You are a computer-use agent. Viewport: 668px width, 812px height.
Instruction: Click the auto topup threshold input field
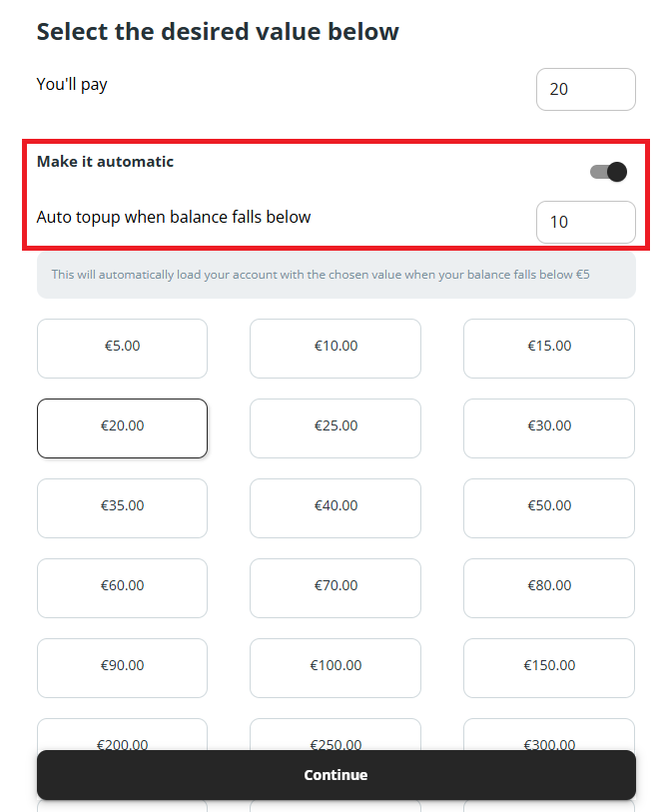tap(585, 222)
